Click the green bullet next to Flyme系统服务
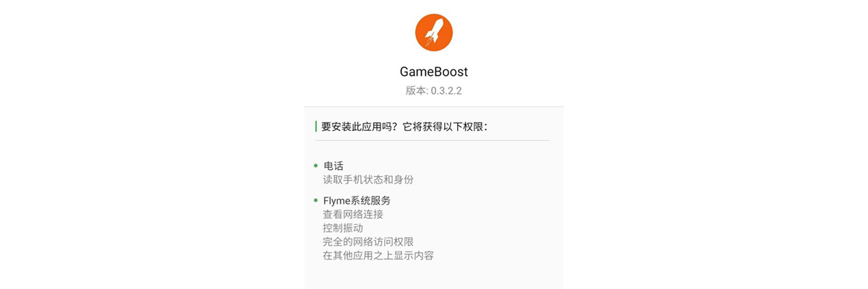 (316, 200)
